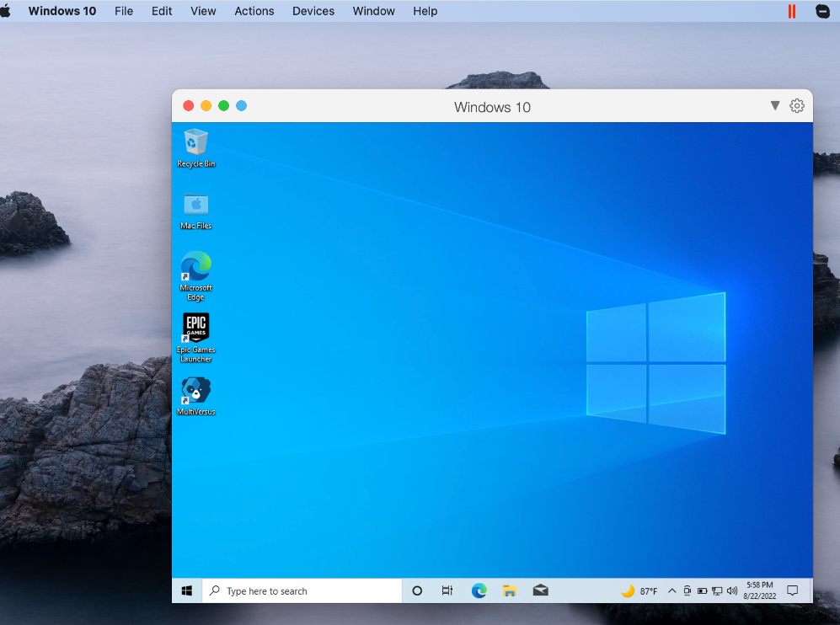Expand the dropdown triangle in VM title bar

click(774, 105)
